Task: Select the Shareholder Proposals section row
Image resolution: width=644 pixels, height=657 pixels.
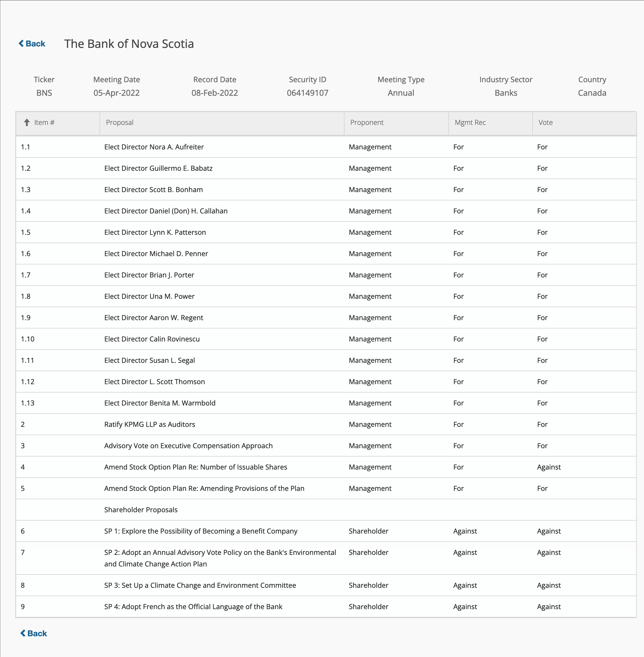Action: pyautogui.click(x=141, y=510)
